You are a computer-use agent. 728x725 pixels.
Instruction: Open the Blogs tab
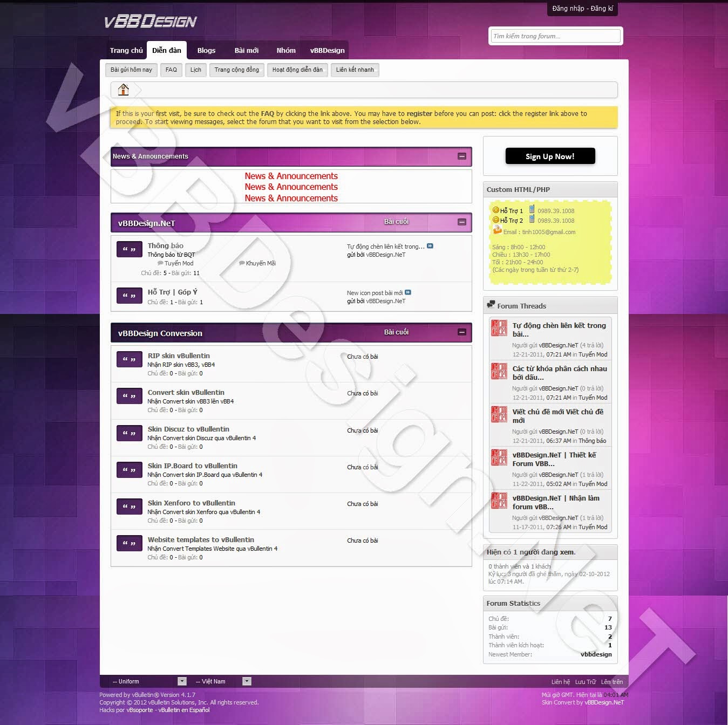pyautogui.click(x=206, y=50)
